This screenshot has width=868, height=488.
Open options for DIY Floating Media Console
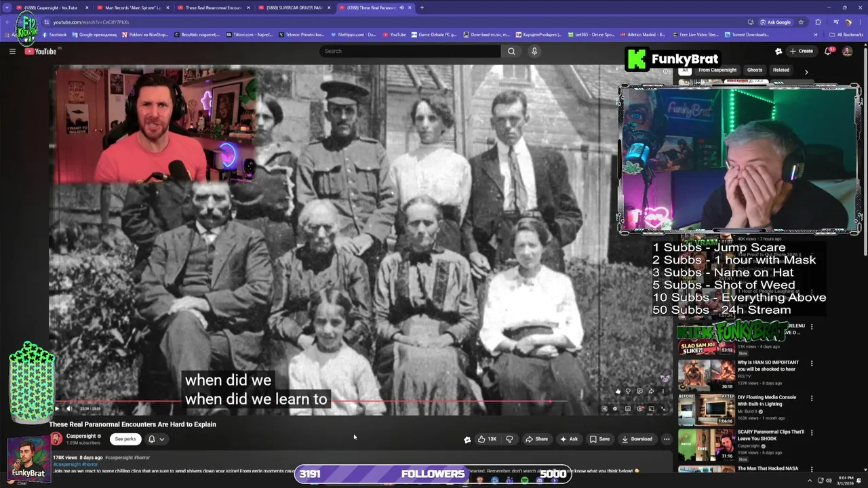(812, 398)
